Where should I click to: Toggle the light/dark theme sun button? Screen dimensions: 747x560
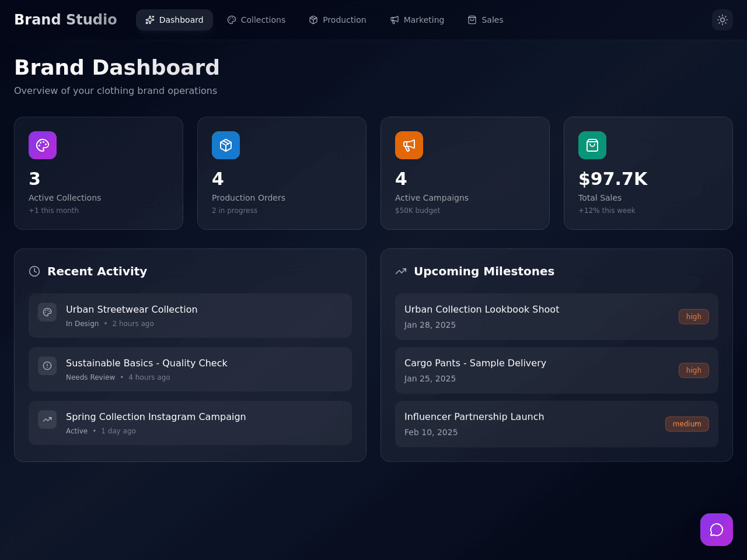click(x=722, y=20)
